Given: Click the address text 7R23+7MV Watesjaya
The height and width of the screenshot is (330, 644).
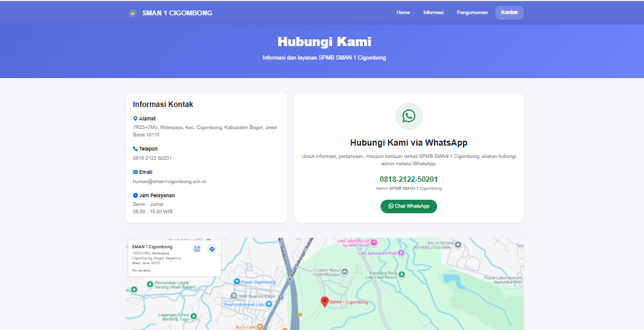Looking at the screenshot, I should coord(204,131).
